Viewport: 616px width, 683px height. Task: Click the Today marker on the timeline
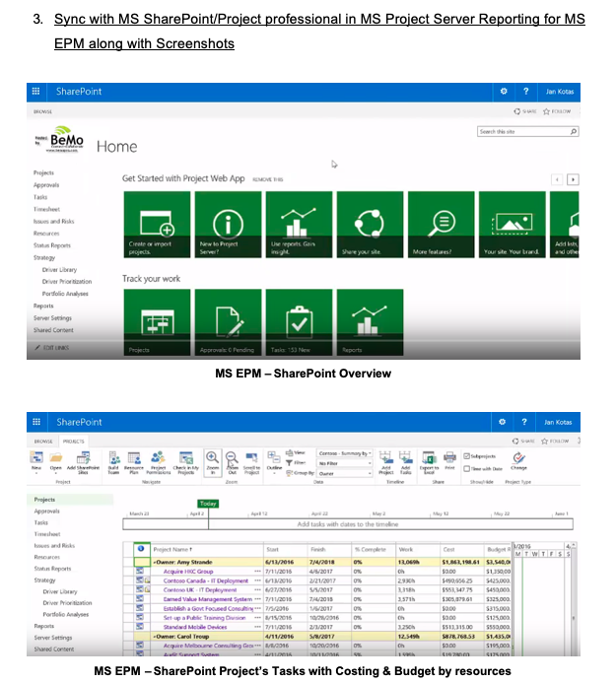(208, 504)
